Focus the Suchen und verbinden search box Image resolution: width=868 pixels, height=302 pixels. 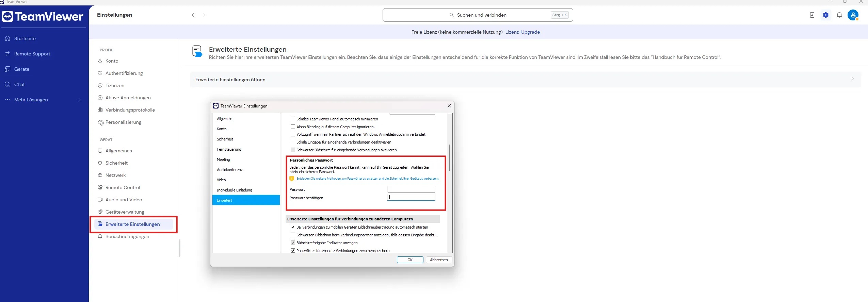tap(478, 15)
